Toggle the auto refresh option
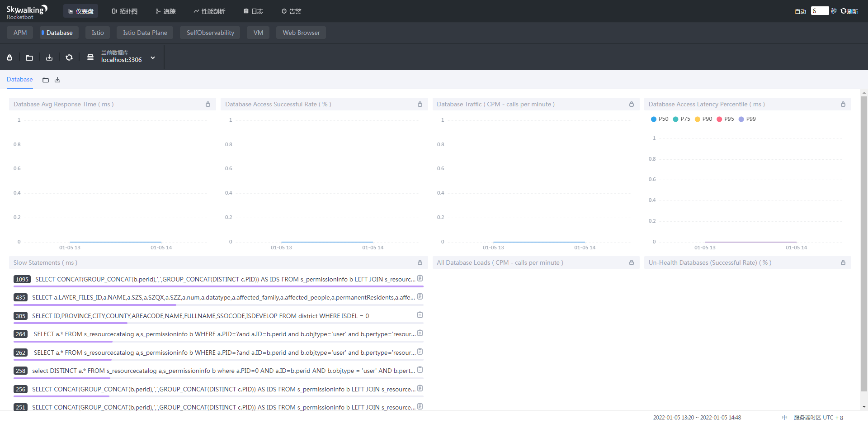 pos(800,11)
